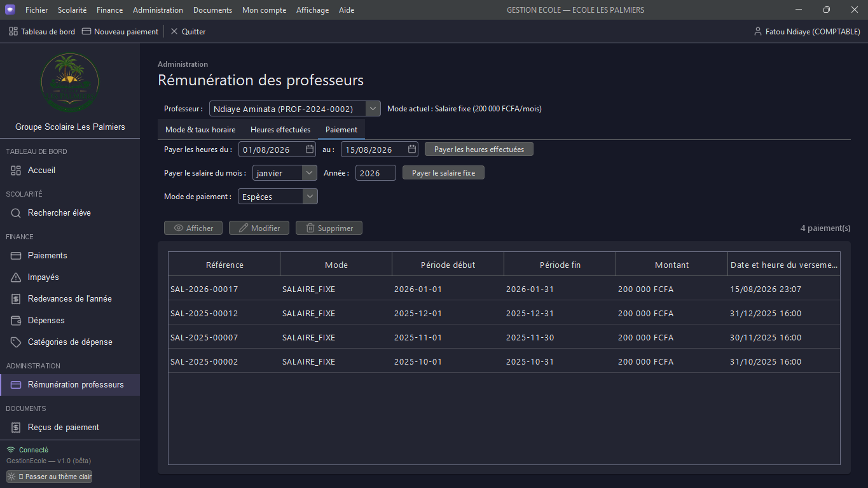
Task: Click the Rémunération professeurs sidebar icon
Action: (16, 385)
